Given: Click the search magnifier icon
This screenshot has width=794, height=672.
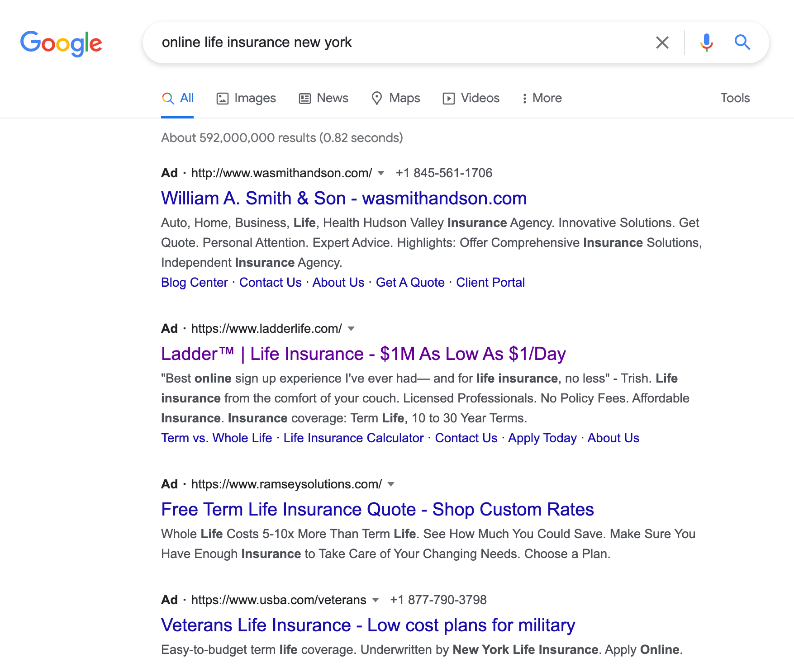Looking at the screenshot, I should coord(742,42).
